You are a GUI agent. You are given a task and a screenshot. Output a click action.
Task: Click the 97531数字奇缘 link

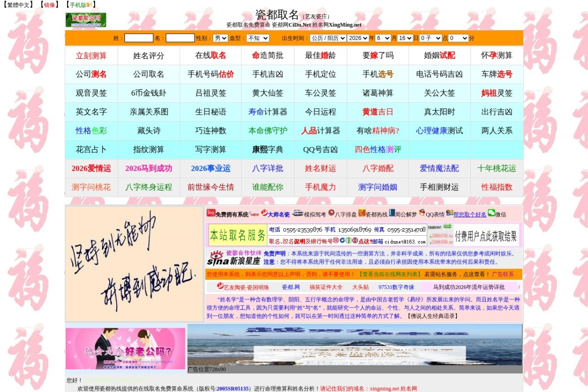coord(396,287)
